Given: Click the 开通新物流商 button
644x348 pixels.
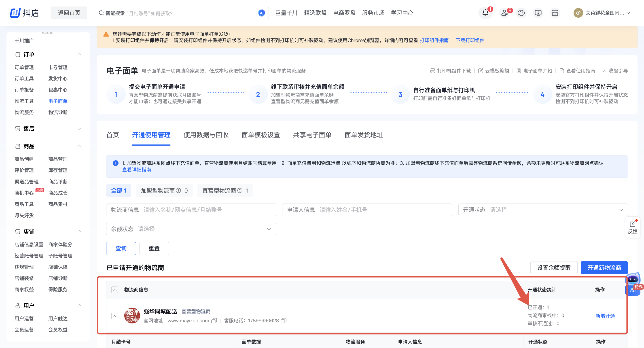Looking at the screenshot, I should pos(604,268).
